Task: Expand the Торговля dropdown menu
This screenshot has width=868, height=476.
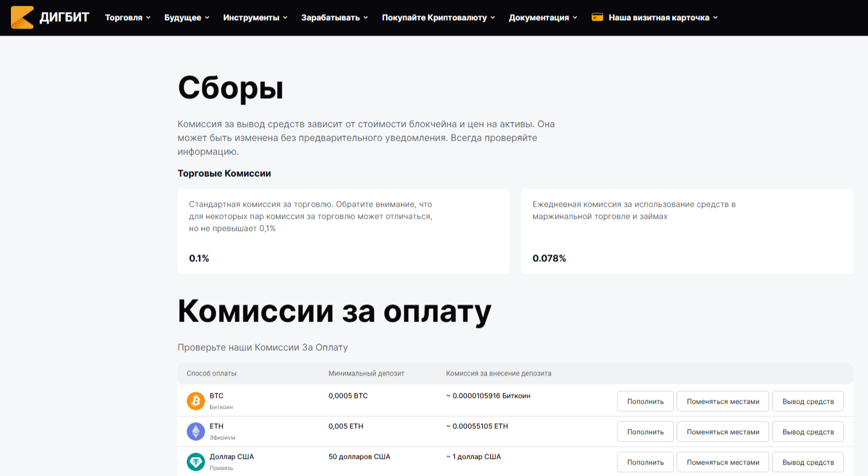Action: (x=128, y=18)
